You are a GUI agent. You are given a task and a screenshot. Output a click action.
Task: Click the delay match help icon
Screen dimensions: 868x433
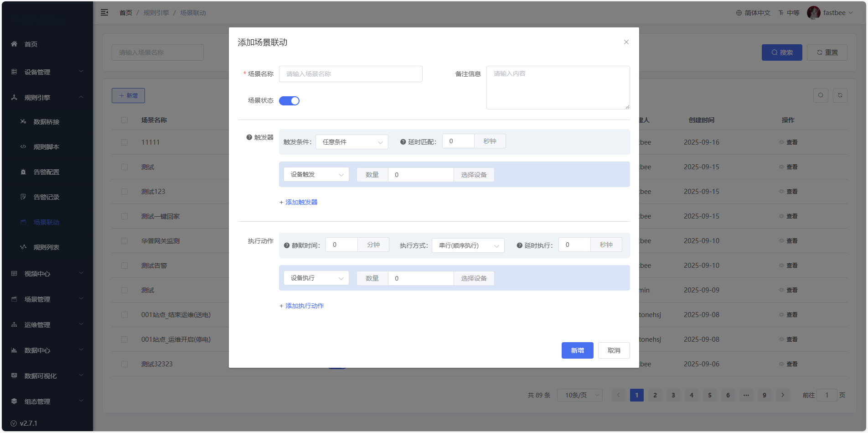(x=403, y=142)
